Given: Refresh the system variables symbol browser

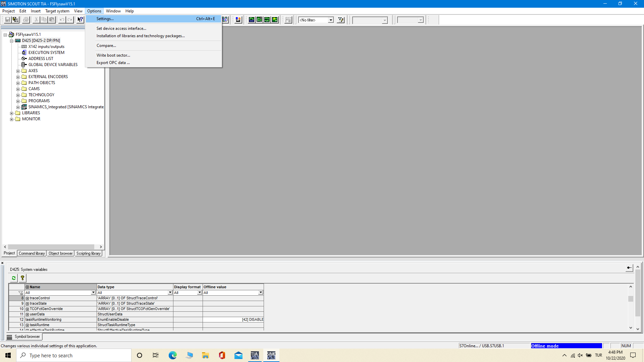Looking at the screenshot, I should coord(13,278).
